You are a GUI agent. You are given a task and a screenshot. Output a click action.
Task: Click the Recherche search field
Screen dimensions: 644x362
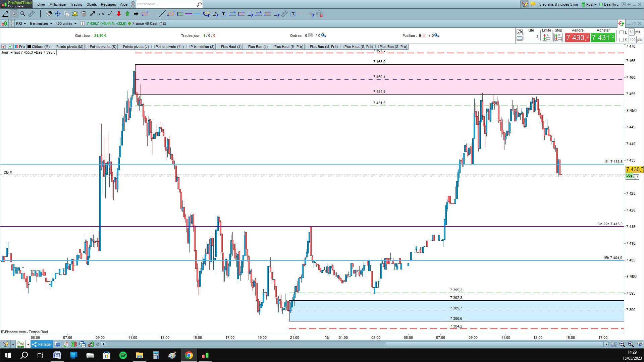(x=166, y=4)
